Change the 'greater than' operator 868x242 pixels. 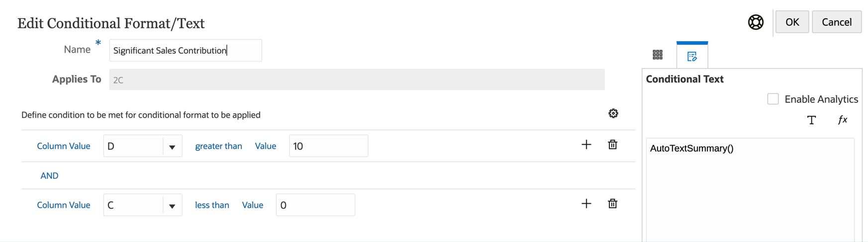[x=218, y=146]
